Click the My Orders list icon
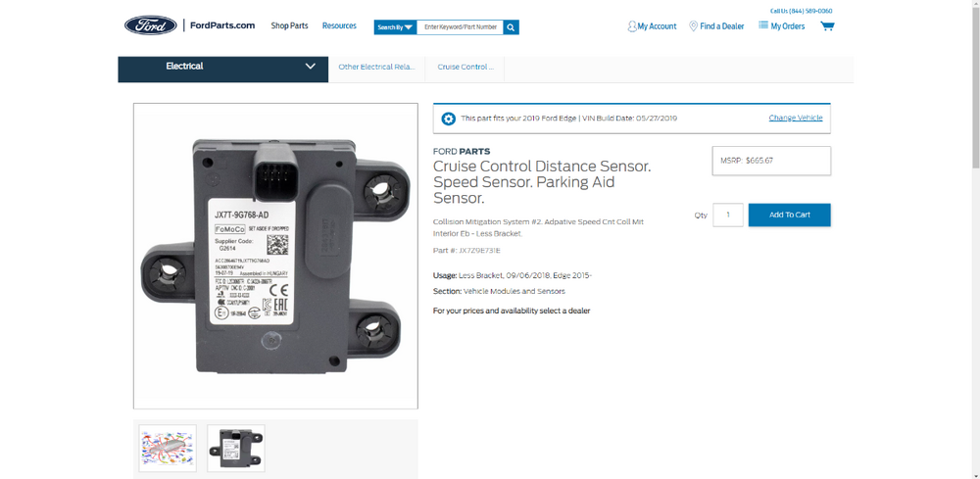This screenshot has width=980, height=479. 763,25
